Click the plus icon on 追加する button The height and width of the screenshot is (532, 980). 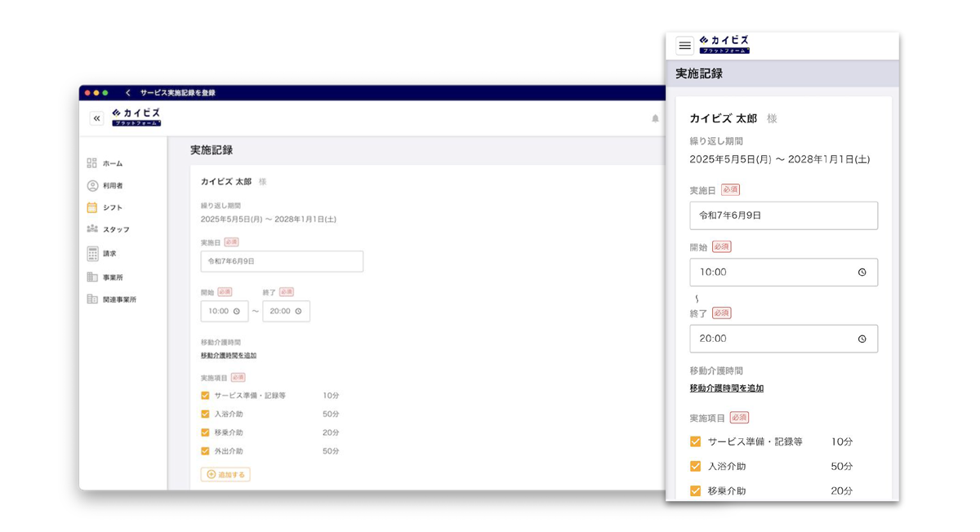[x=211, y=474]
